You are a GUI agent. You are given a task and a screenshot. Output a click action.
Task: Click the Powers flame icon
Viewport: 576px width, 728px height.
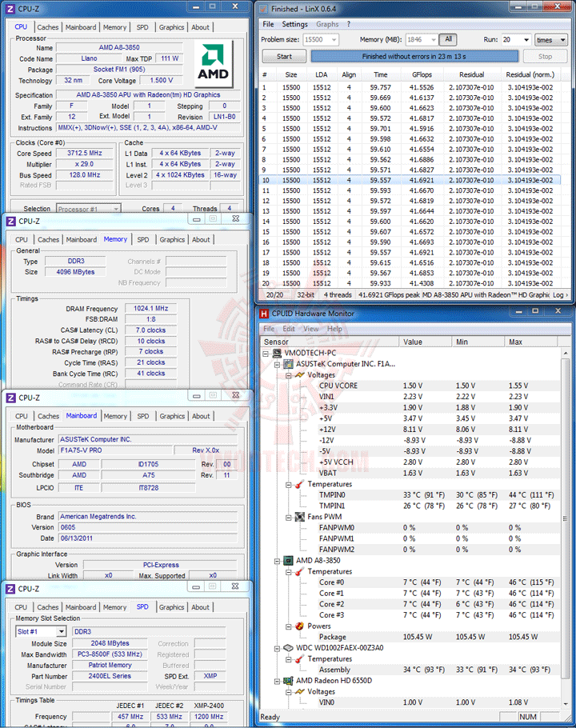tap(300, 626)
